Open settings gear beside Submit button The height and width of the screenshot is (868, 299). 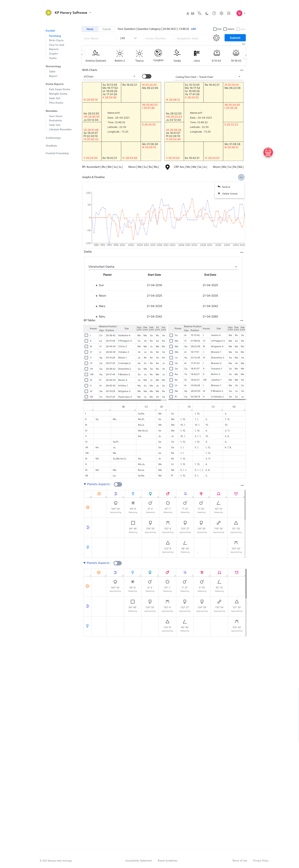[x=216, y=38]
